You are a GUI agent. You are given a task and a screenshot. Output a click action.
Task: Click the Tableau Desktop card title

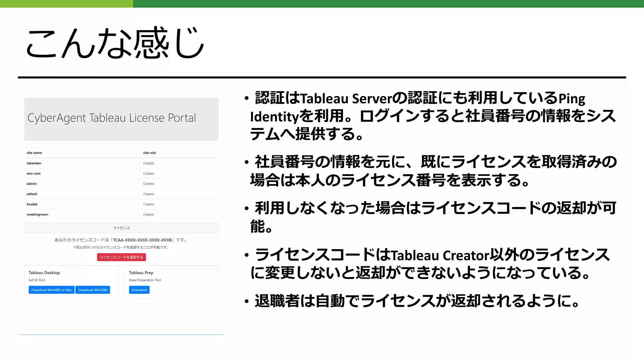point(44,273)
